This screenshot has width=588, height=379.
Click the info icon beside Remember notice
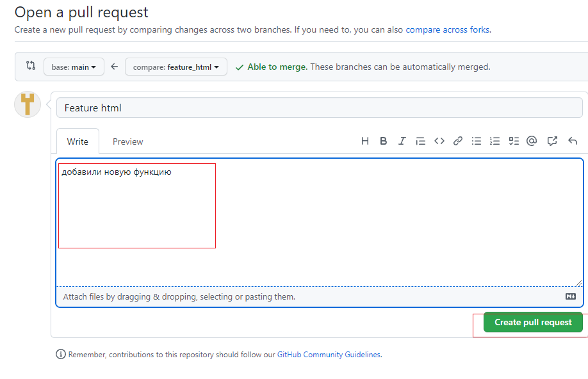coord(61,354)
